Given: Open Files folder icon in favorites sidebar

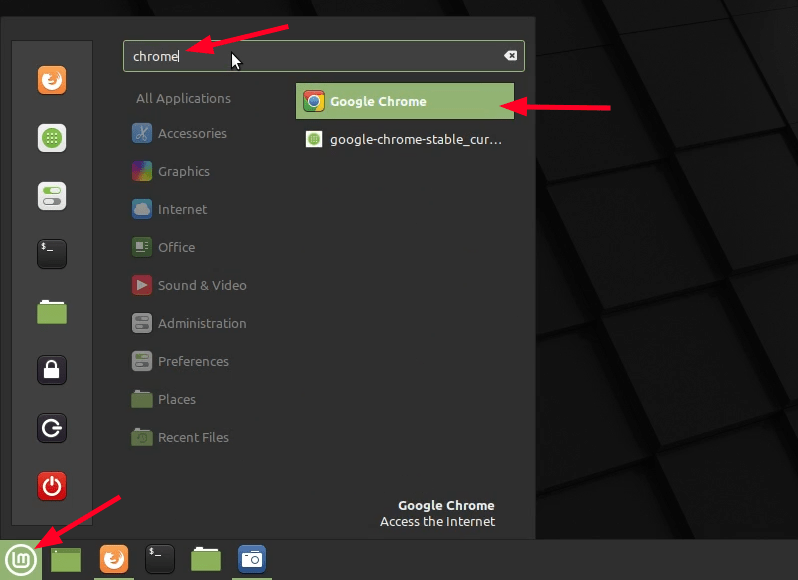Looking at the screenshot, I should [52, 312].
